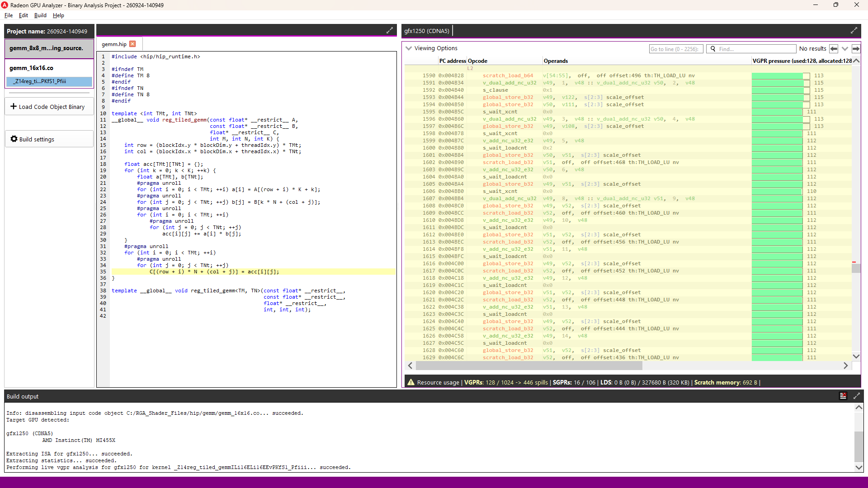Click source line 18 float acc declaration
868x488 pixels.
click(x=164, y=164)
